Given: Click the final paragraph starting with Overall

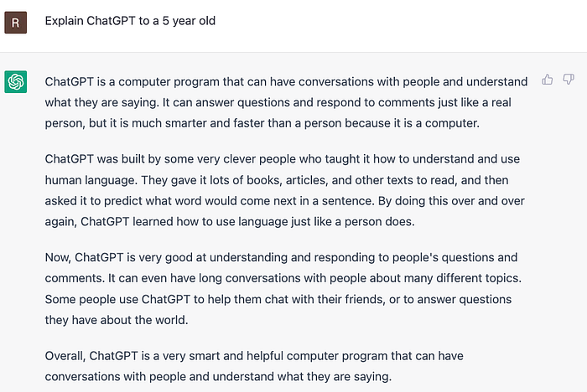Looking at the screenshot, I should 254,366.
